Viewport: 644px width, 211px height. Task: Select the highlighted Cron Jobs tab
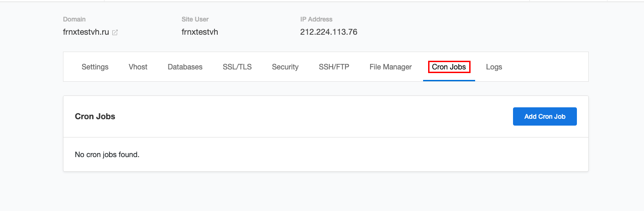(x=449, y=67)
